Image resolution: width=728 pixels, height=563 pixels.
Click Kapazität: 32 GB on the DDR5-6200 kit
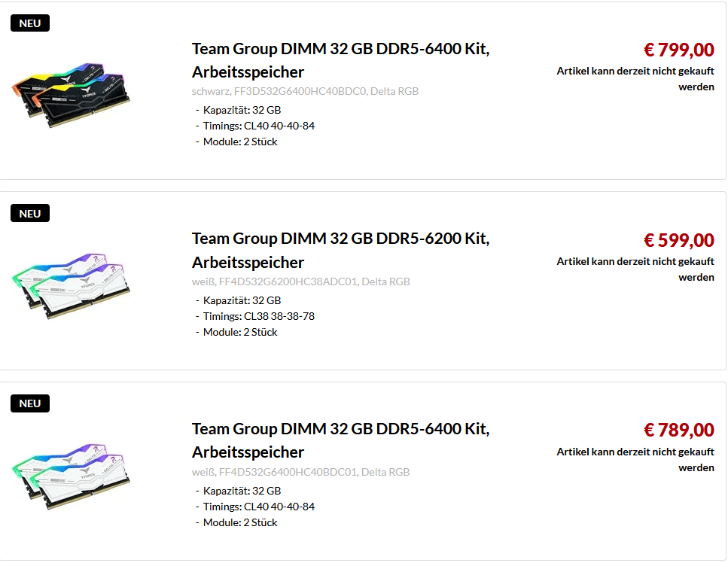point(242,300)
